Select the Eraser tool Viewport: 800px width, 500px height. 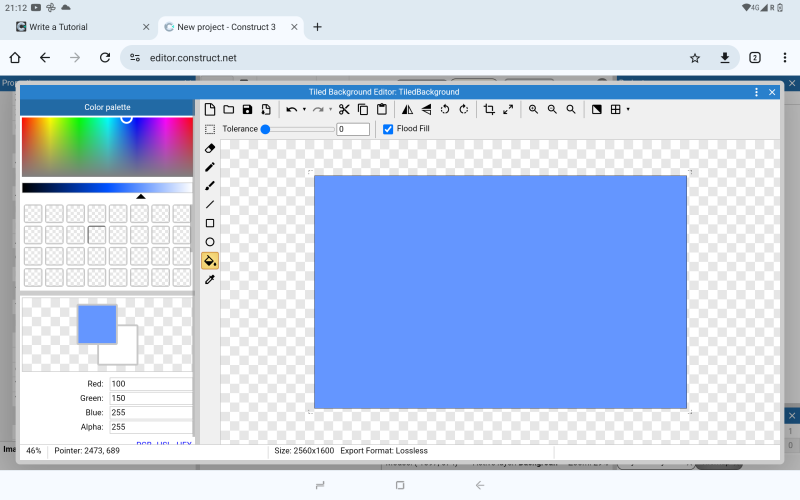(x=210, y=148)
